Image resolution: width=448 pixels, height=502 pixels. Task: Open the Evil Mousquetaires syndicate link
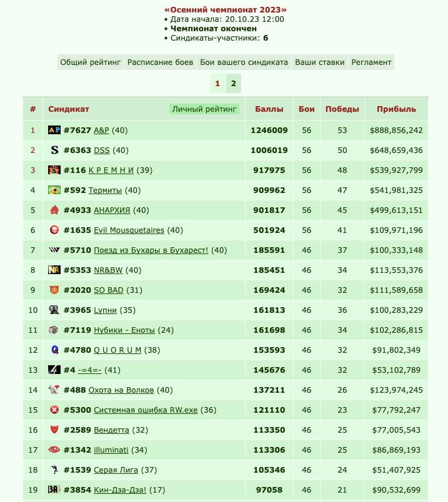129,230
